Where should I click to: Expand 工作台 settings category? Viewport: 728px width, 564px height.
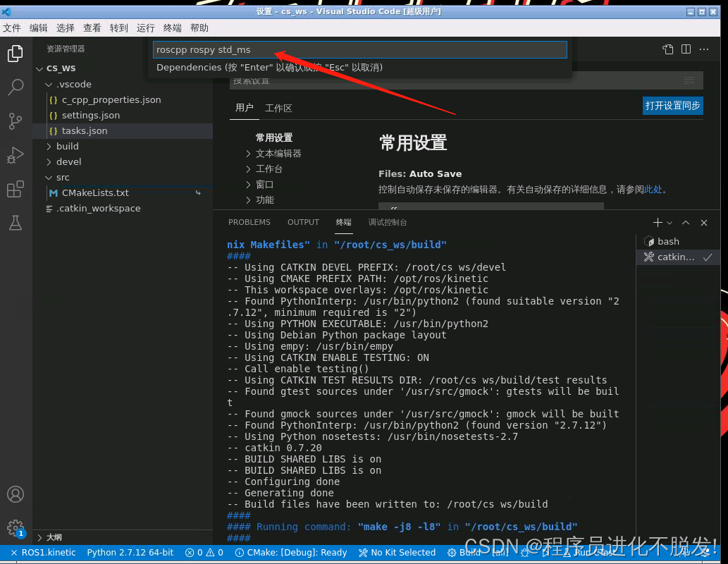click(248, 169)
